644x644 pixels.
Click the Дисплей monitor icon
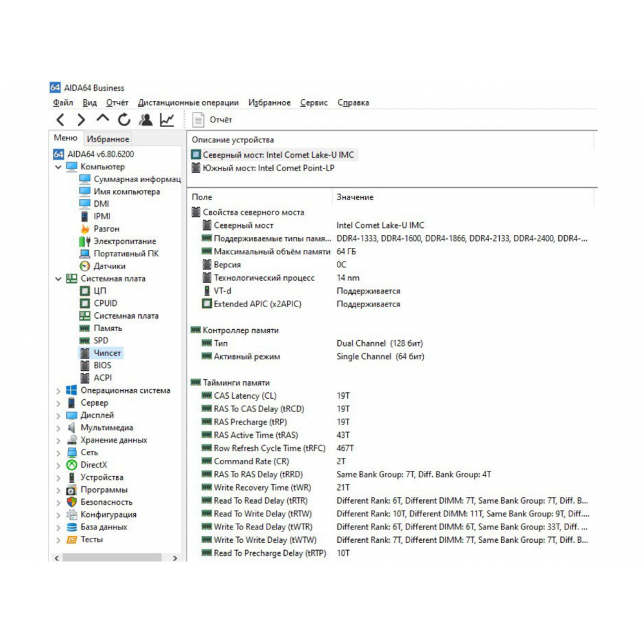[72, 415]
